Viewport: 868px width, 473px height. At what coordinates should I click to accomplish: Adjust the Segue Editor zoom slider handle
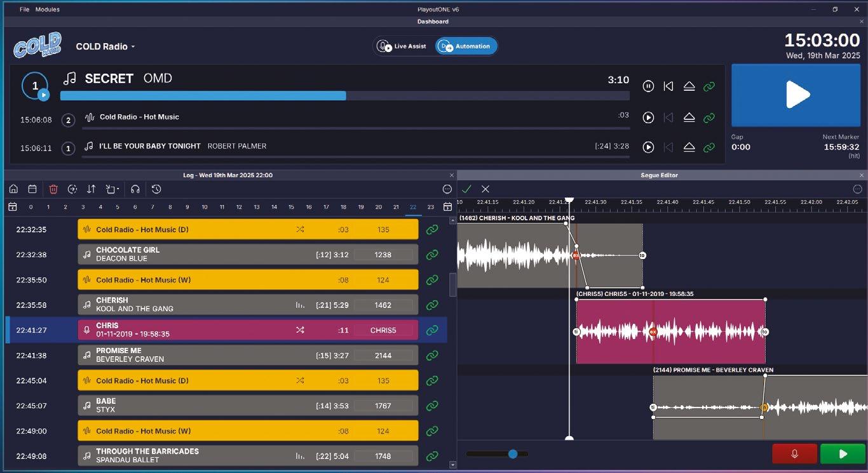(x=513, y=454)
